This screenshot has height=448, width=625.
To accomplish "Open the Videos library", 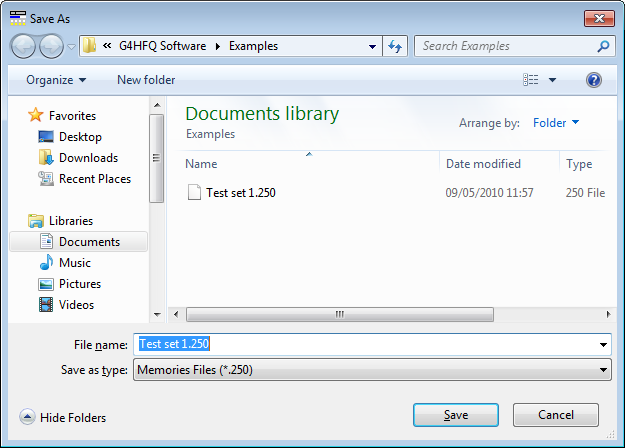I will coord(76,305).
